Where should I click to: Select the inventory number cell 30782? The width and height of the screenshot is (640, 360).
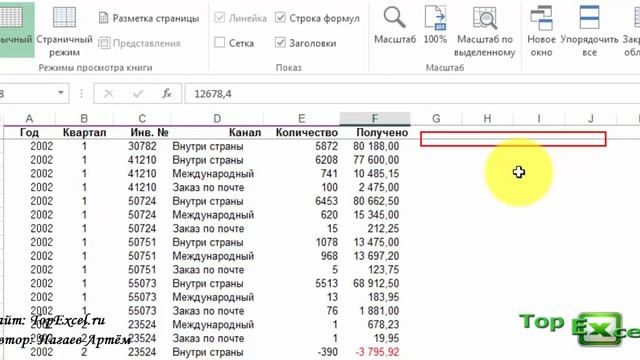(x=142, y=146)
